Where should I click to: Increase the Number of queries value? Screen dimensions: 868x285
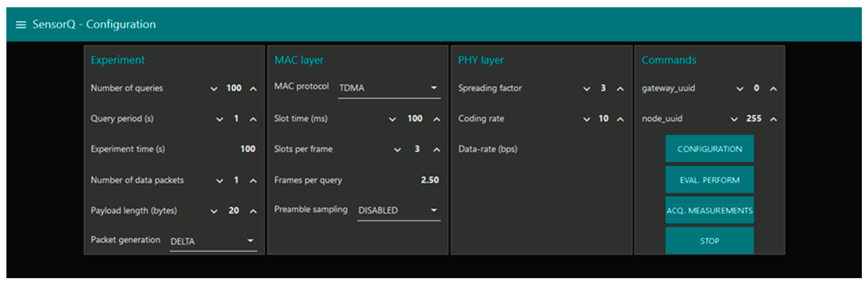(x=253, y=89)
